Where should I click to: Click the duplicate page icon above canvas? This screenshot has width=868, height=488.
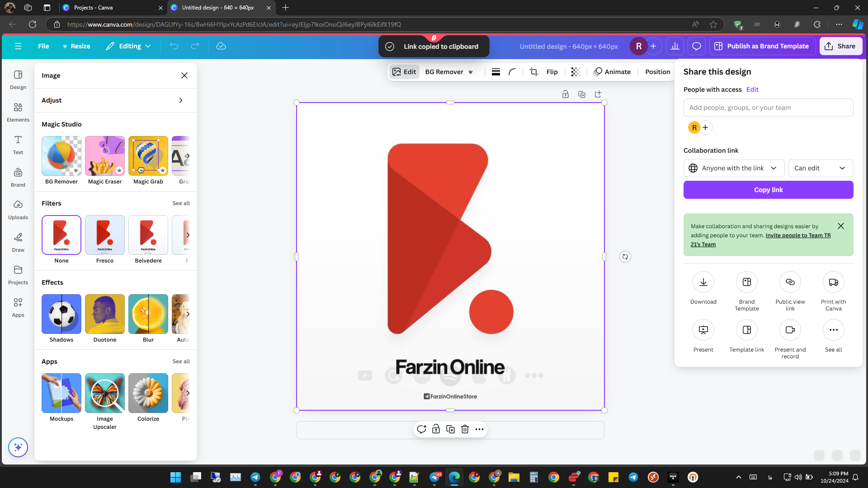[x=582, y=94]
